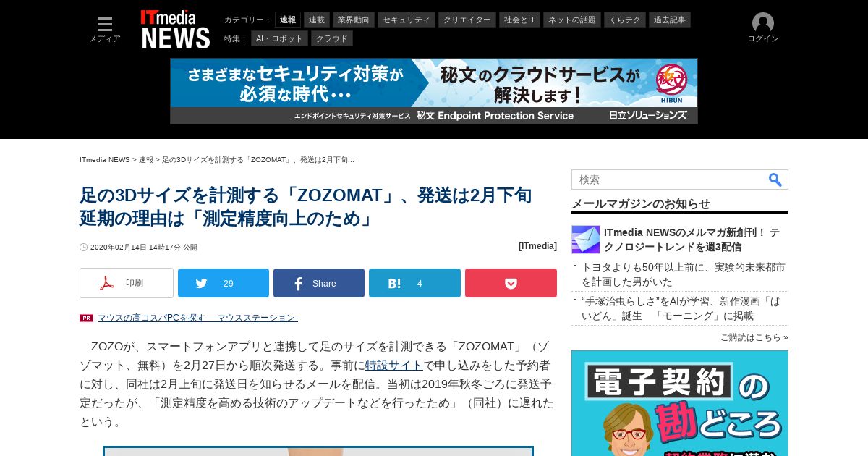Click ITmedia NEWS breadcrumb link
This screenshot has height=456, width=868.
pyautogui.click(x=105, y=159)
